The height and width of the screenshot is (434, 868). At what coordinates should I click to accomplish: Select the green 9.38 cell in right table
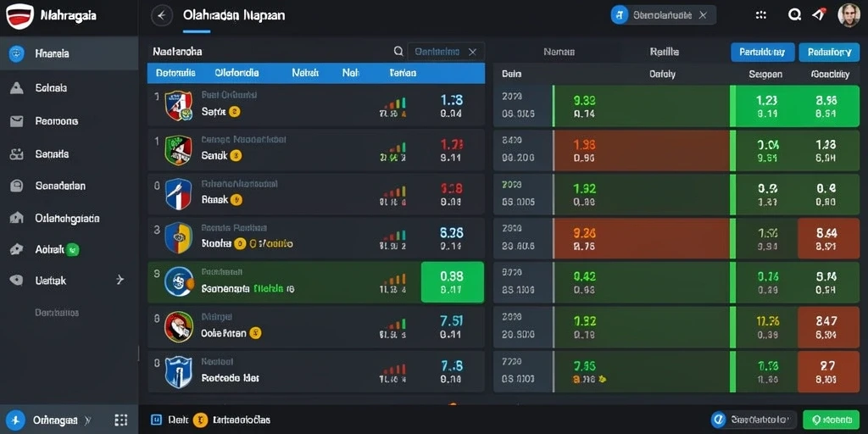pos(641,106)
